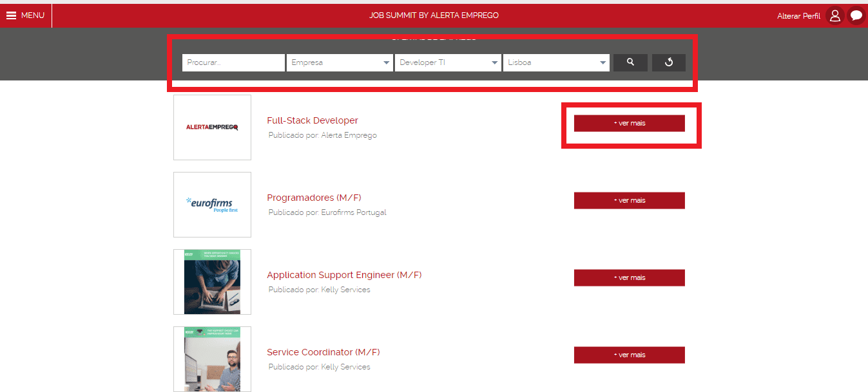Open the chat bubble icon
Screen dimensions: 868x392
tap(856, 15)
